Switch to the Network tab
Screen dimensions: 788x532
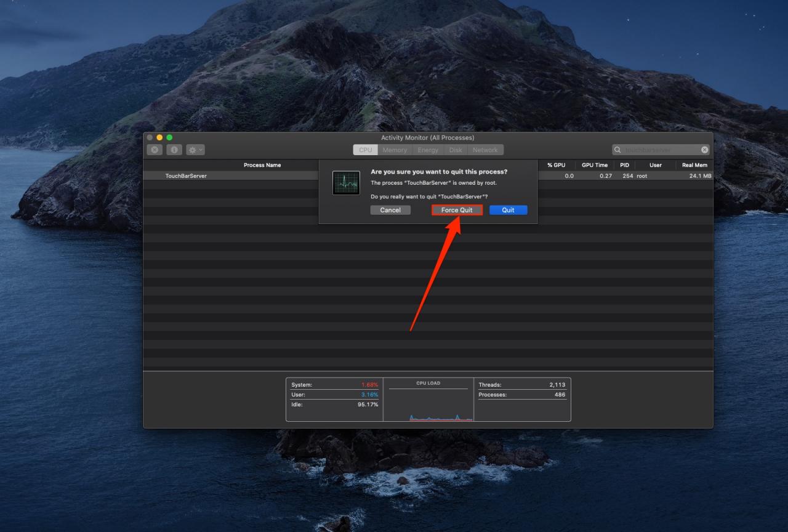485,150
